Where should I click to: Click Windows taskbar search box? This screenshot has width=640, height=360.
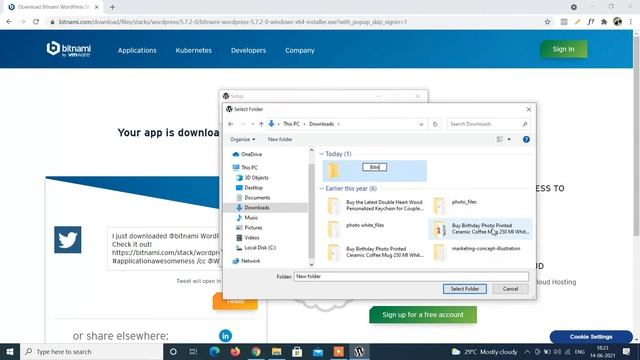pos(91,352)
